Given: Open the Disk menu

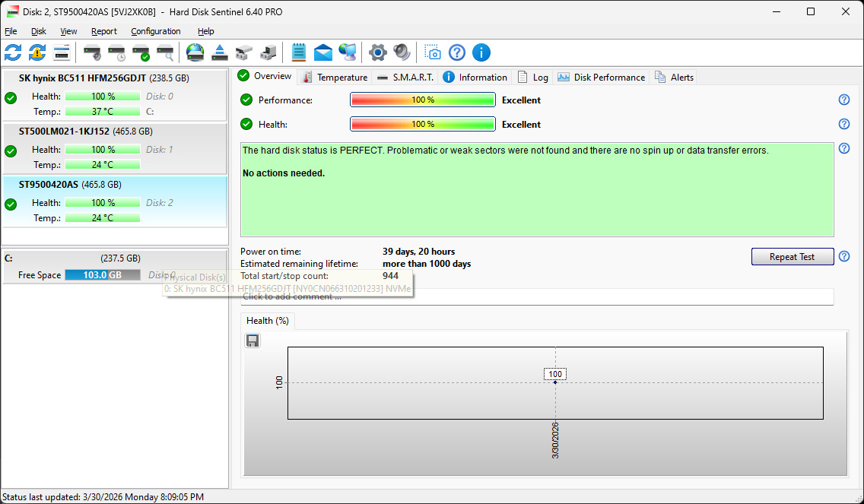Looking at the screenshot, I should pos(39,31).
